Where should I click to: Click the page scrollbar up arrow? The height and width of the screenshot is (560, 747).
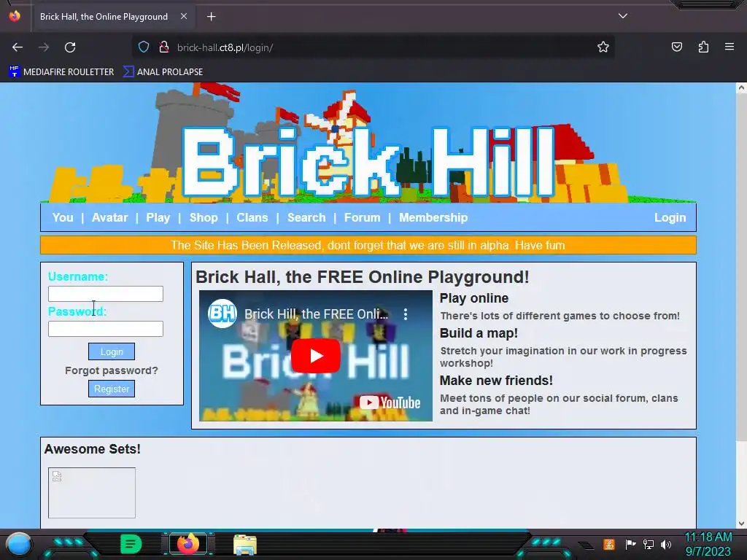pyautogui.click(x=741, y=87)
